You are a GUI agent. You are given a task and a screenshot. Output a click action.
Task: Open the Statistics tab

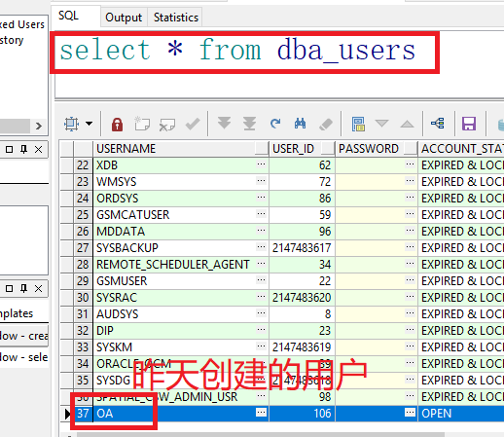pos(175,18)
